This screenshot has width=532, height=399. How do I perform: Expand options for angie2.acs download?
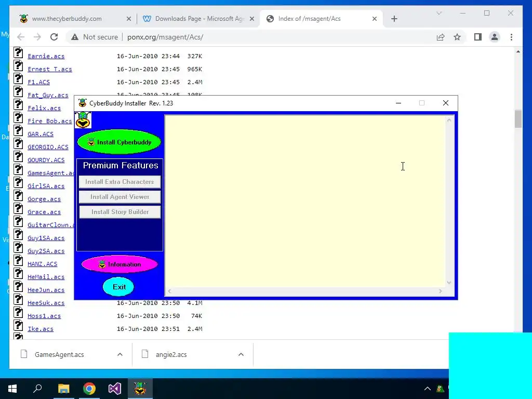coord(241,354)
